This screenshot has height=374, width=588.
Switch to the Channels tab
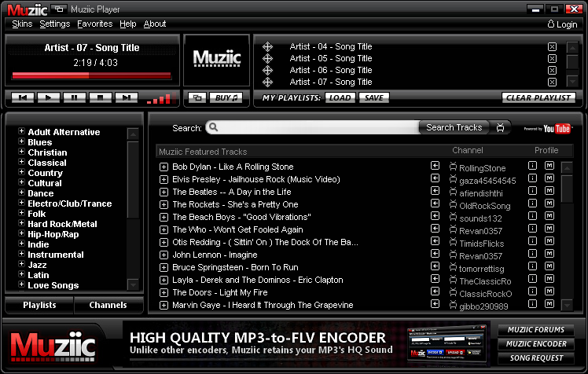(108, 305)
